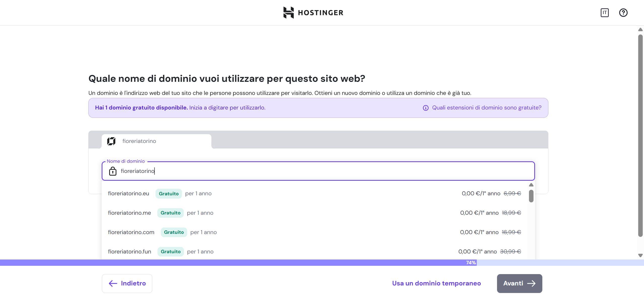Click "Usa un dominio temporaneo" link
Viewport: 644px width, 296px height.
[x=436, y=283]
